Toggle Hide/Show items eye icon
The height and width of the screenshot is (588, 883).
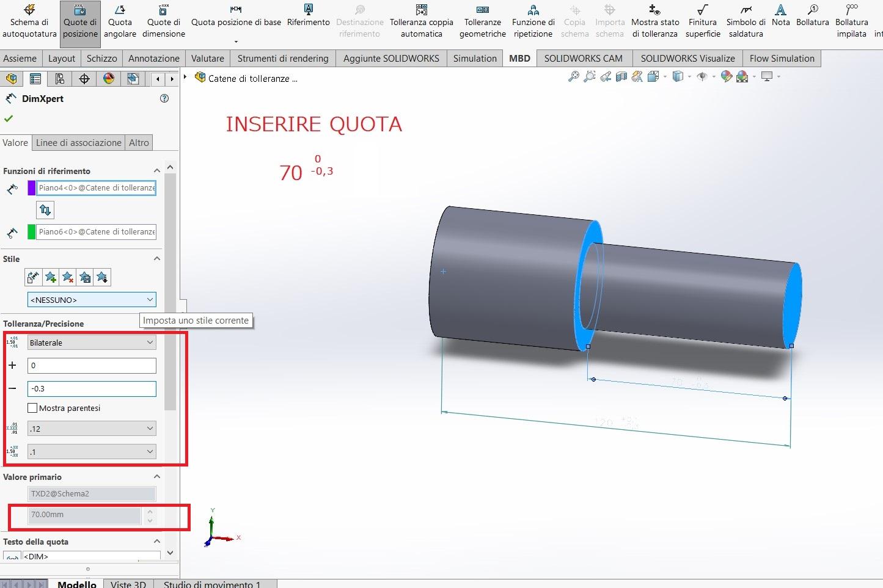click(x=702, y=76)
